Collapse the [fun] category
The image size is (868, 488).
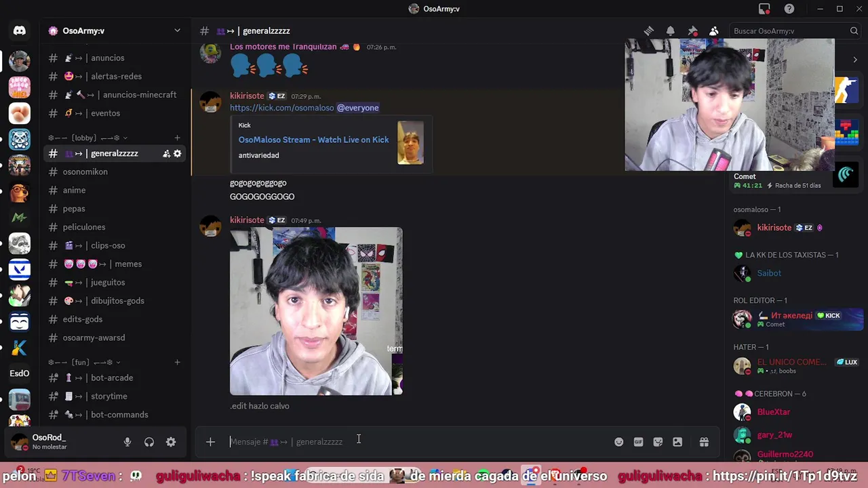(84, 363)
